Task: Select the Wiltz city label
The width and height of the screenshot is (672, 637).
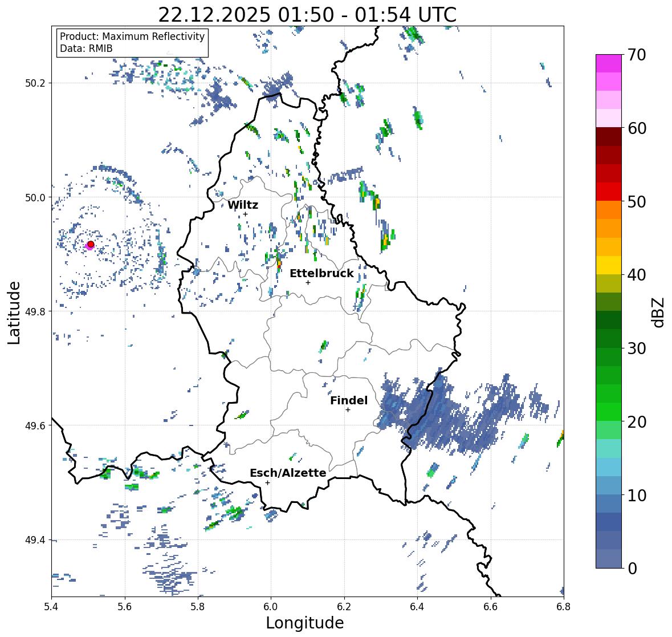Action: 243,205
